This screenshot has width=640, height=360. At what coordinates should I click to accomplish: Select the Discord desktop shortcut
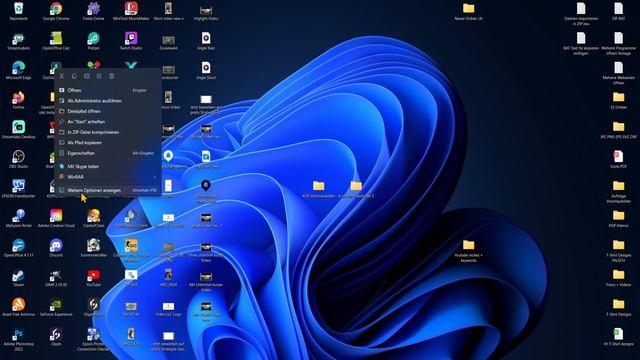[x=56, y=247]
